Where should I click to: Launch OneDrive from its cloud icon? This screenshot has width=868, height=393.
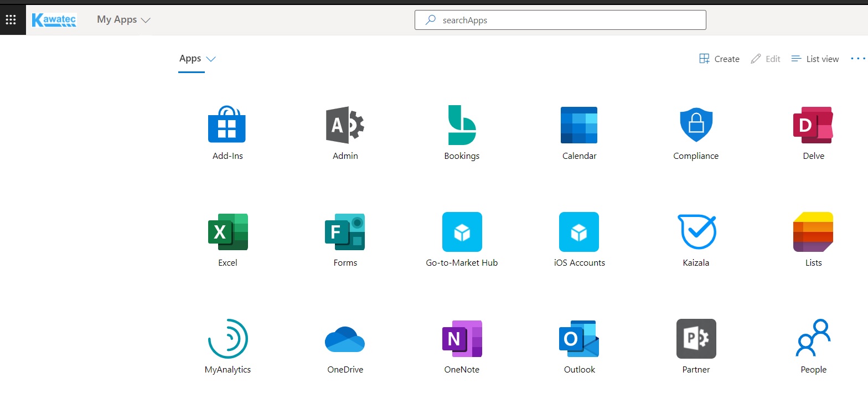point(345,339)
